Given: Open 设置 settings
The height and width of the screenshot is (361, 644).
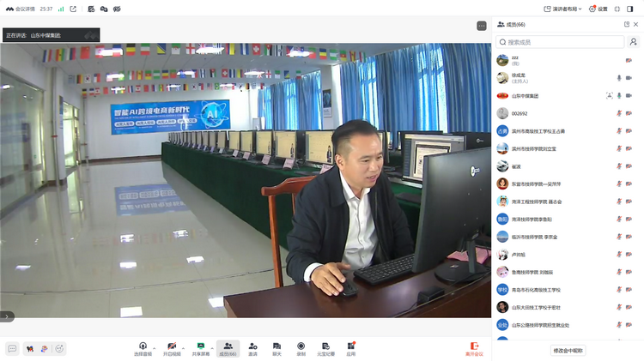Looking at the screenshot, I should coord(598,9).
